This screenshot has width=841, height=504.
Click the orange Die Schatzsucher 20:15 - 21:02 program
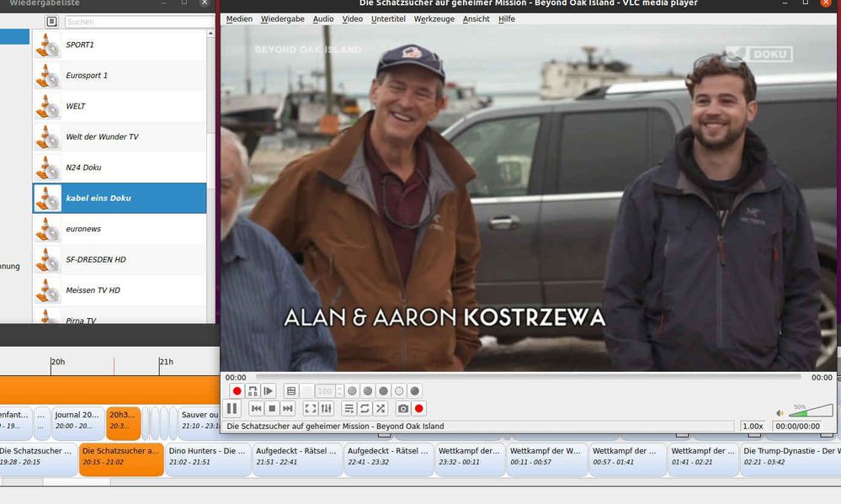pyautogui.click(x=121, y=459)
